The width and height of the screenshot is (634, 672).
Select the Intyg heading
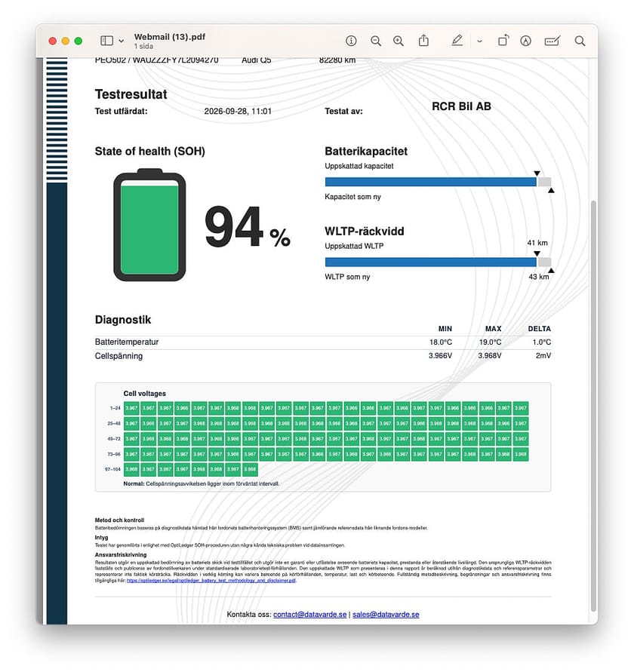coord(101,538)
